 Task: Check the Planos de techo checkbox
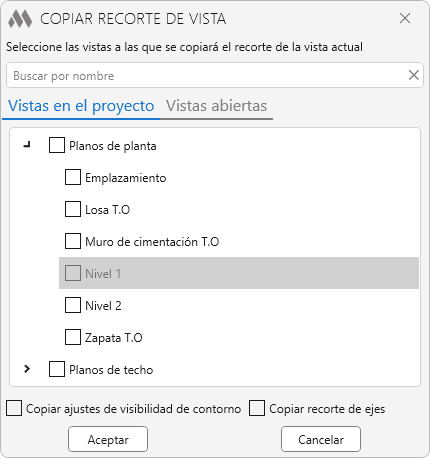(57, 369)
